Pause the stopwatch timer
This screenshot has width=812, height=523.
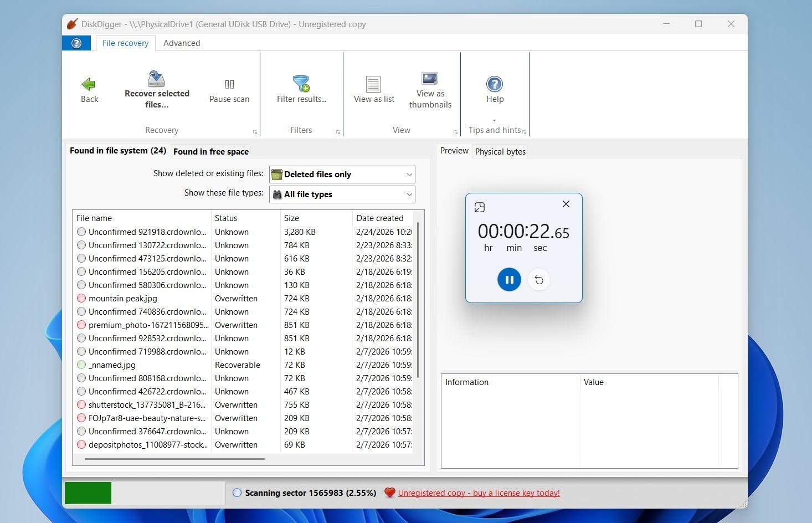(509, 280)
